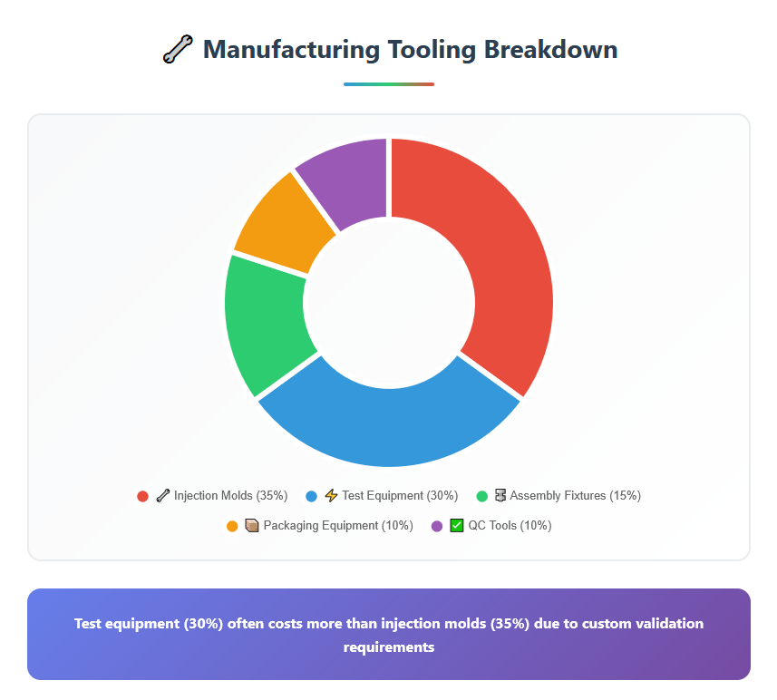Hide the QC Tools (10%) legend entry
This screenshot has height=700, width=777.
click(510, 526)
